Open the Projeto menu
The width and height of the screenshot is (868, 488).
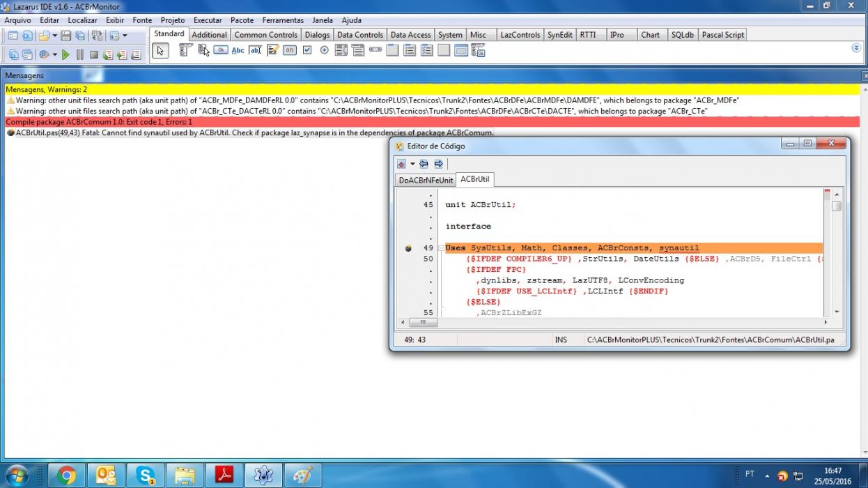click(x=173, y=20)
